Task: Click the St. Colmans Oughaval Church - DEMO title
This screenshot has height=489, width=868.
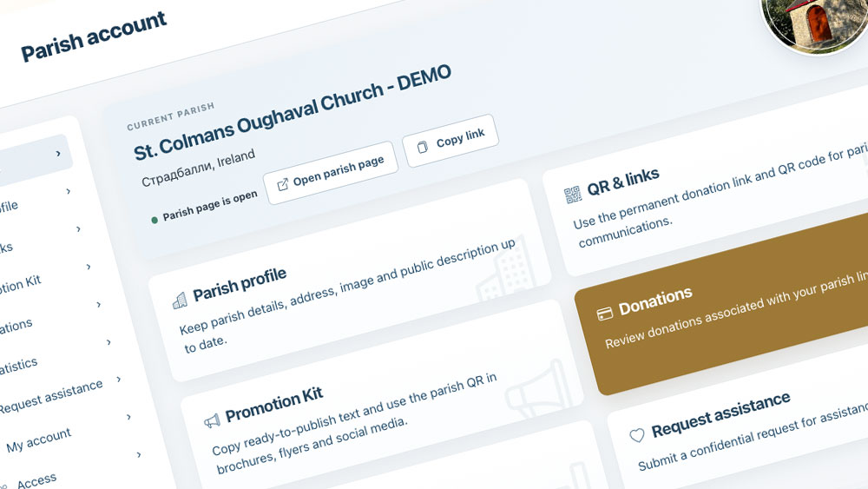Action: pos(293,112)
